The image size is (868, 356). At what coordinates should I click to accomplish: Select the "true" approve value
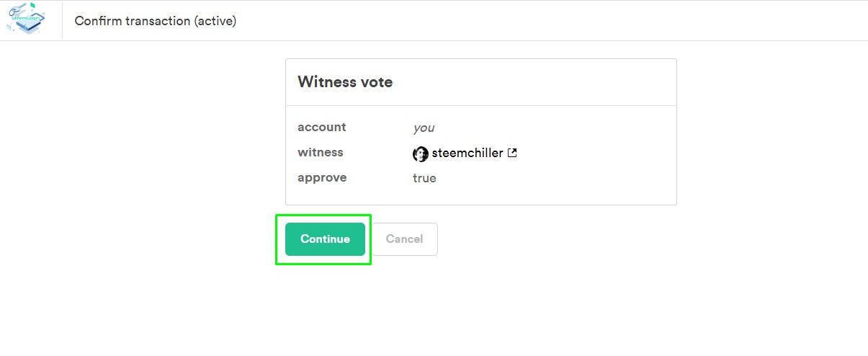pos(424,178)
